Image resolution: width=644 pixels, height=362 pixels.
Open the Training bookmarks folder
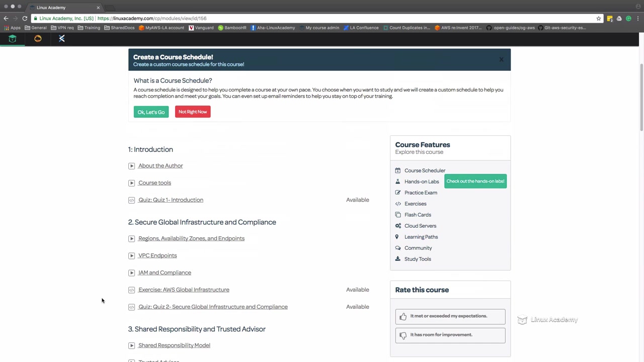[89, 28]
